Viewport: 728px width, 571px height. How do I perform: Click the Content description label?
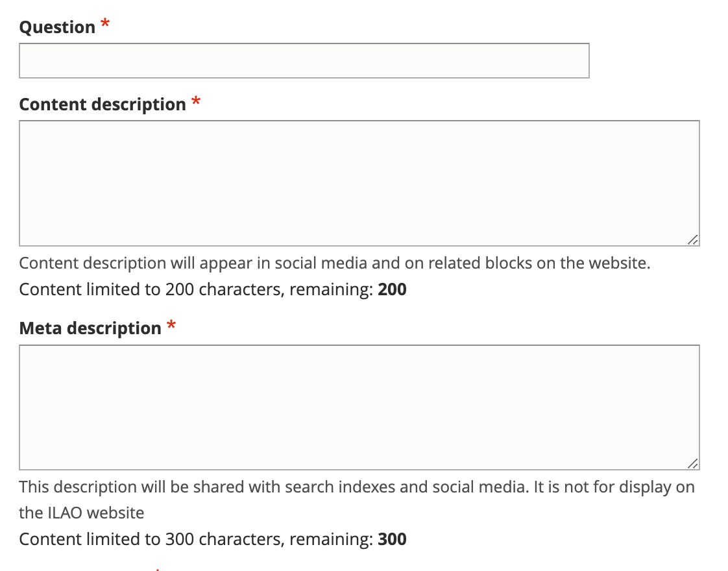pos(103,104)
